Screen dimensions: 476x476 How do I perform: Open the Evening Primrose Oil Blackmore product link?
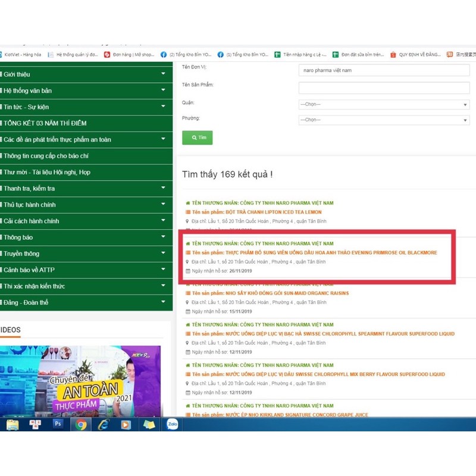pos(315,253)
